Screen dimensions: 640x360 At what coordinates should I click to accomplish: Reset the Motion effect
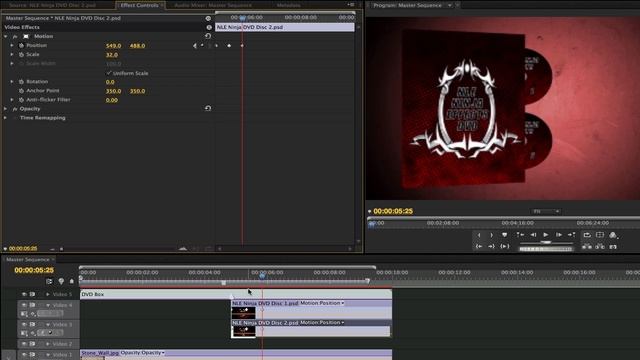click(208, 36)
